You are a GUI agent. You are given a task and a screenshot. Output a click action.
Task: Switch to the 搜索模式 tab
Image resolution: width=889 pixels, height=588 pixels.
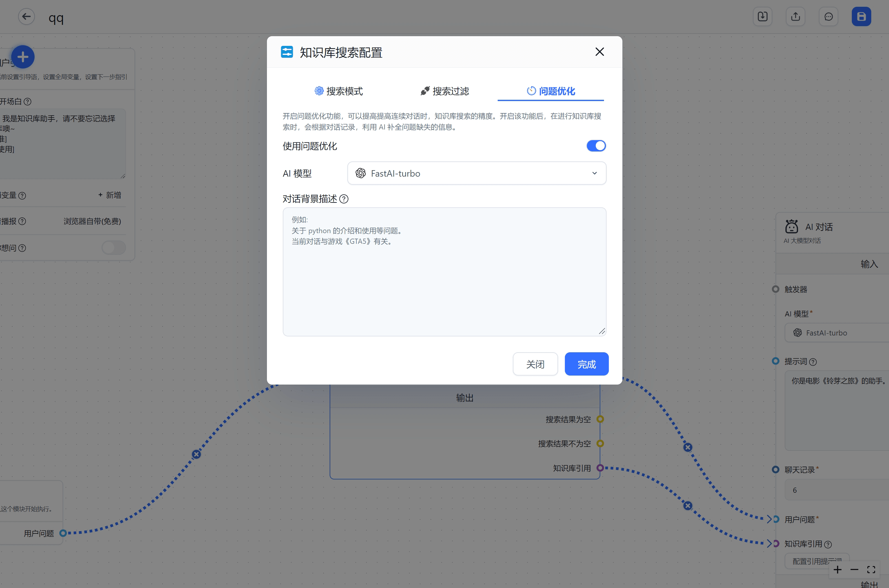338,91
